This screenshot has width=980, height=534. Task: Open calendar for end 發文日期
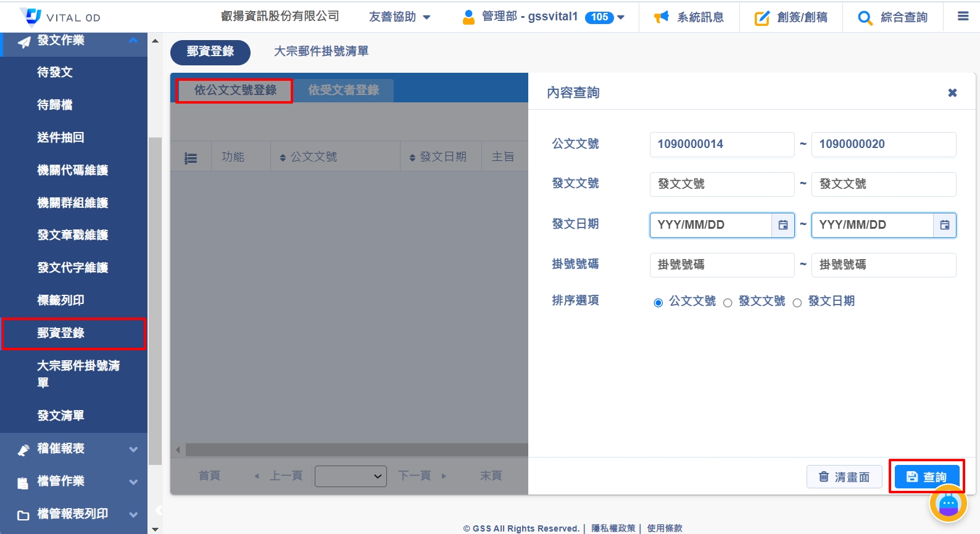944,225
